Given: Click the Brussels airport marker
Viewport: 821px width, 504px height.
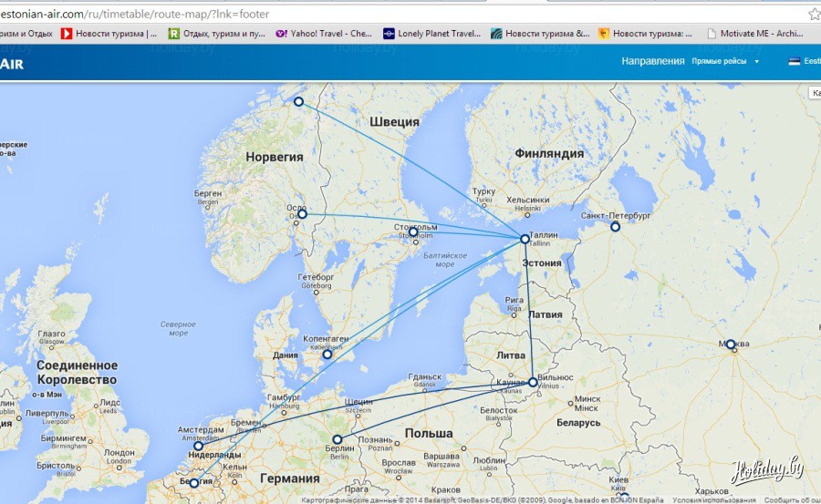Looking at the screenshot, I should click(x=193, y=483).
